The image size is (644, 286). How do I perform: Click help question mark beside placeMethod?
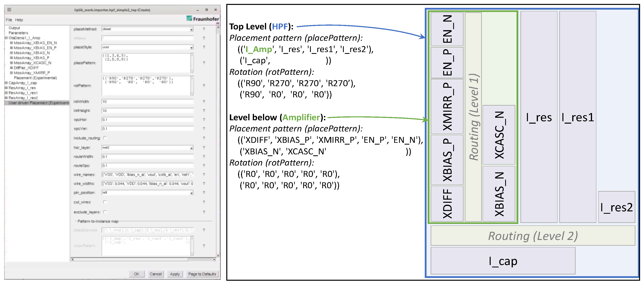(204, 29)
